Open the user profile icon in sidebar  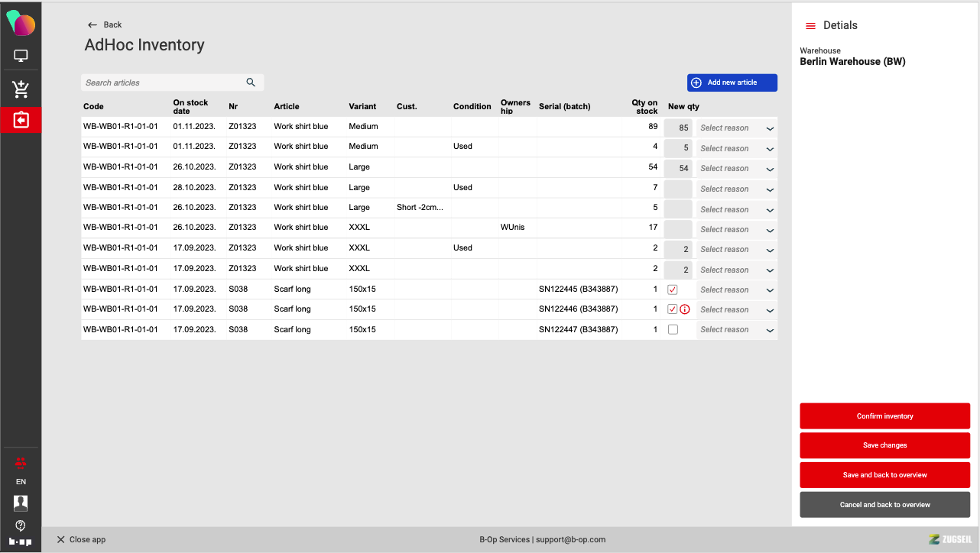(x=21, y=503)
